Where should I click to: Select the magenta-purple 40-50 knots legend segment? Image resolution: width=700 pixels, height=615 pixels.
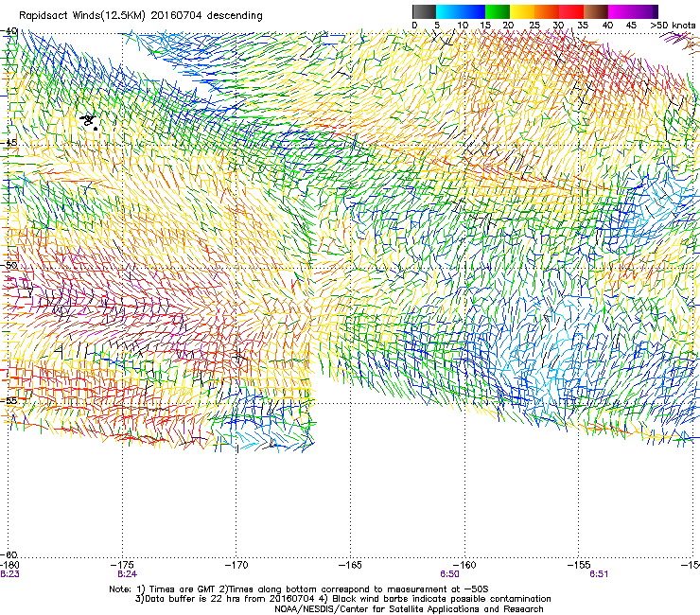(633, 11)
